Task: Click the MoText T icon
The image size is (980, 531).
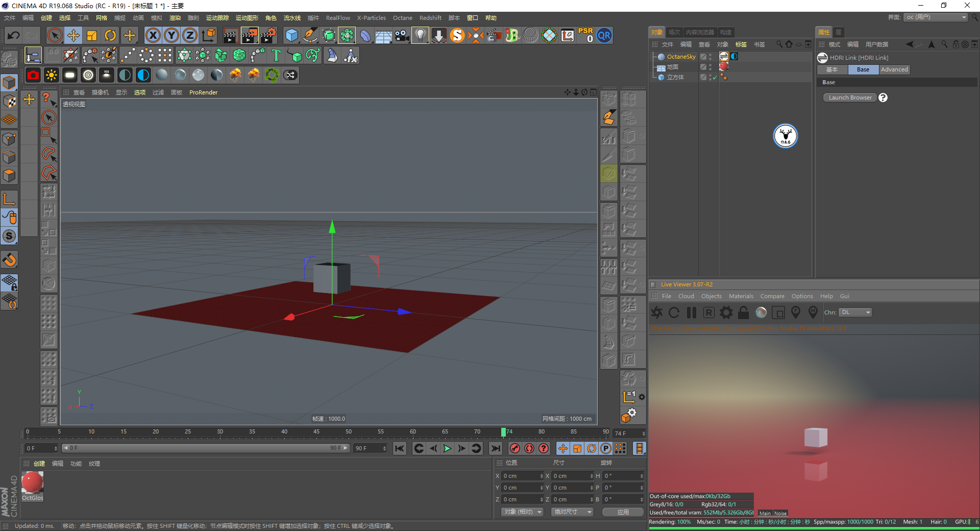Action: (x=276, y=55)
